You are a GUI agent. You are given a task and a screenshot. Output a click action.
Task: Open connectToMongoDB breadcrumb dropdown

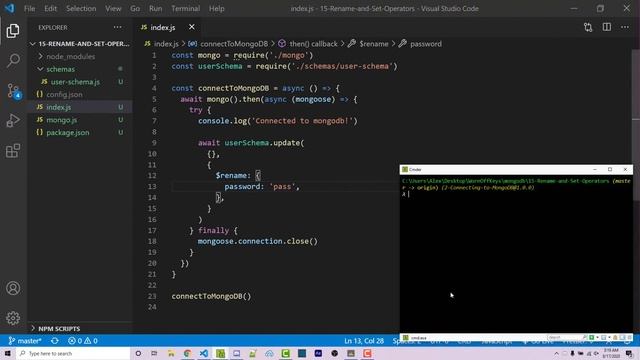(228, 44)
